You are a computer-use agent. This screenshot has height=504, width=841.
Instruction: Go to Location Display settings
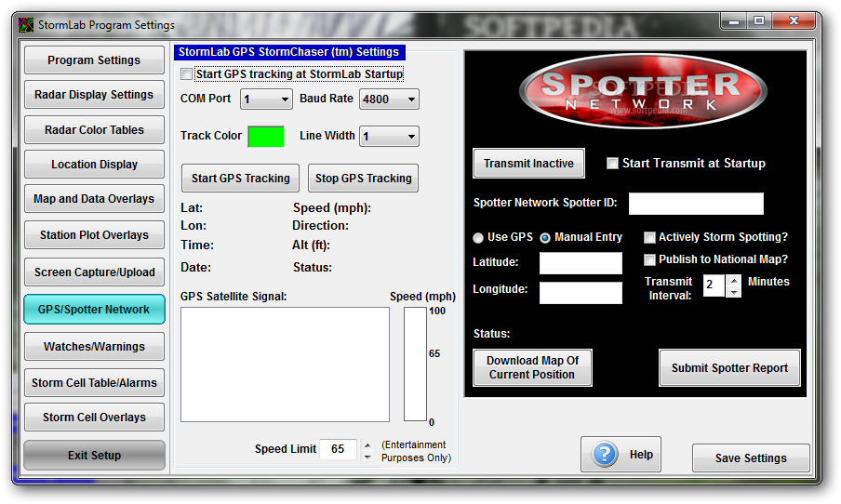pos(94,164)
